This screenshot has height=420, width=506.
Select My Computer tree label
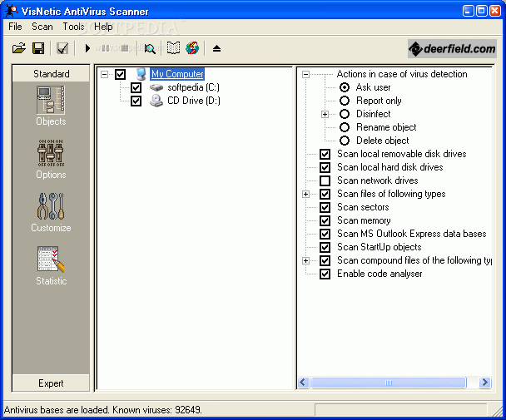177,74
